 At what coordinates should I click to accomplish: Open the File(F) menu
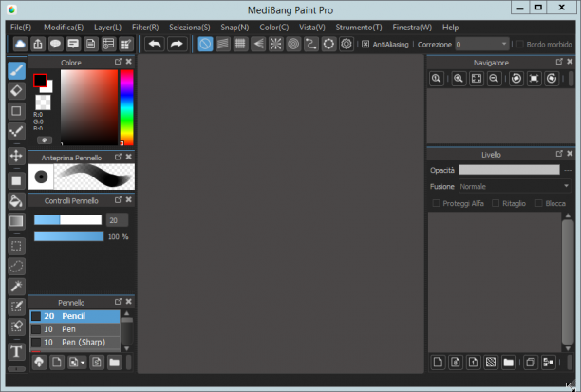tap(21, 28)
